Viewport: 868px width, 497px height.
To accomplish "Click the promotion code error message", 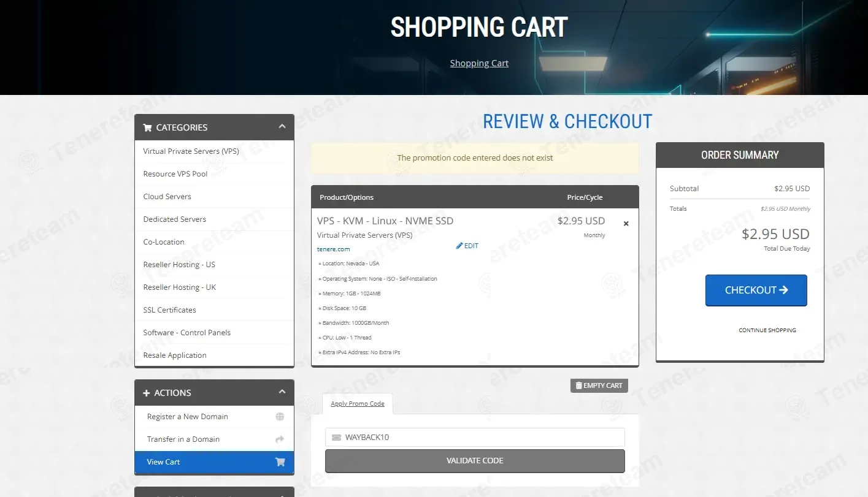I will [475, 158].
